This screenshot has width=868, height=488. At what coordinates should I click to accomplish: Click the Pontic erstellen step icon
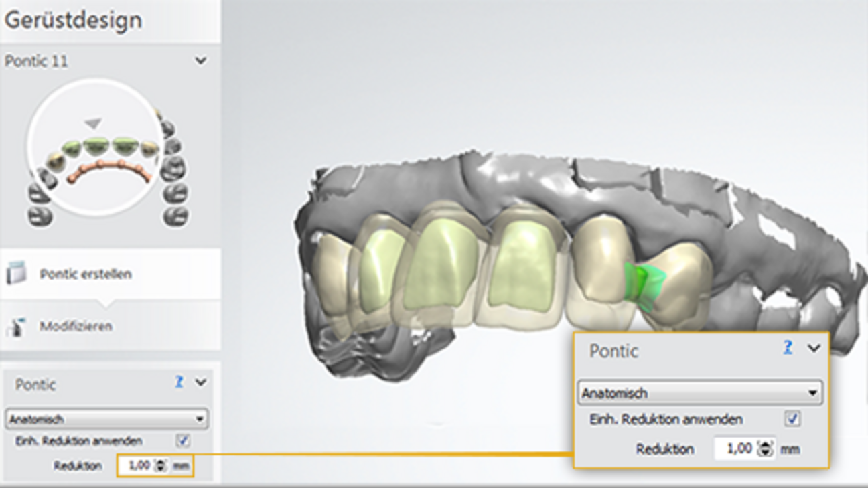tap(16, 274)
